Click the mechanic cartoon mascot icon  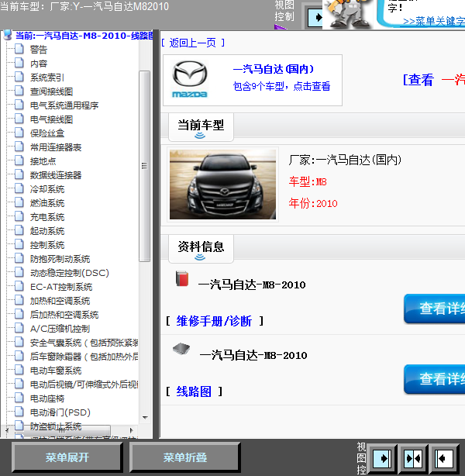tap(349, 14)
